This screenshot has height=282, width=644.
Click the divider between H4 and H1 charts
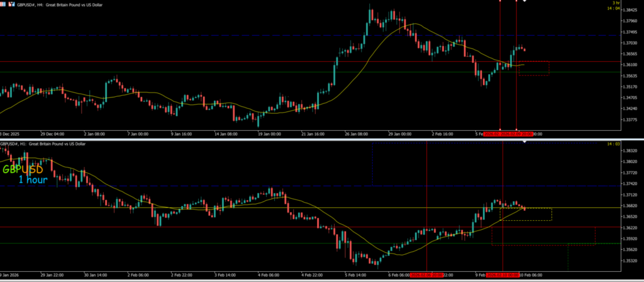314,139
